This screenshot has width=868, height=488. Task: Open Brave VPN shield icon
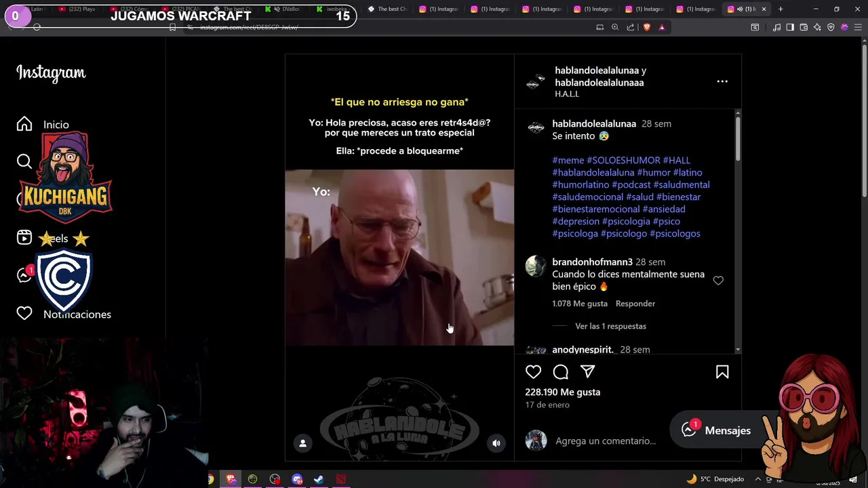click(x=831, y=27)
